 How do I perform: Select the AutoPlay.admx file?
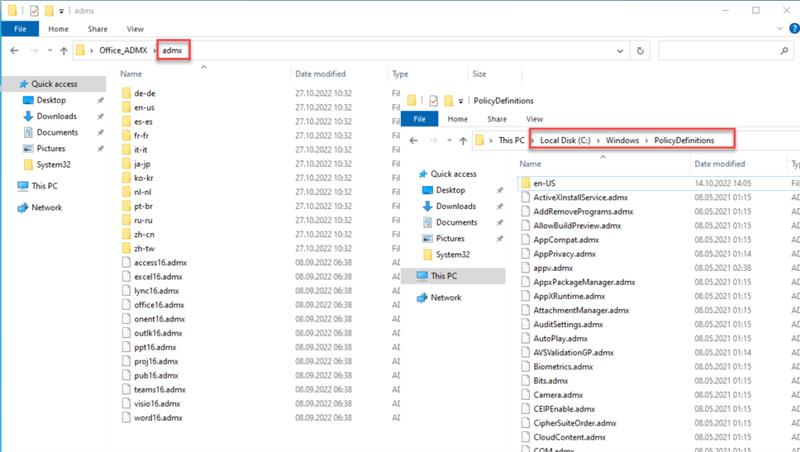(x=561, y=338)
